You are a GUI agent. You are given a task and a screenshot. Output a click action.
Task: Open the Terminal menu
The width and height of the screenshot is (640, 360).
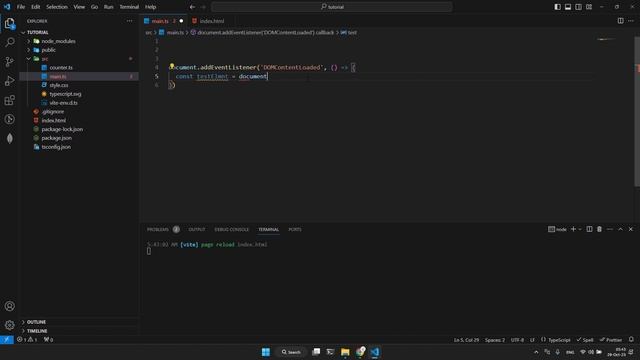coord(129,7)
